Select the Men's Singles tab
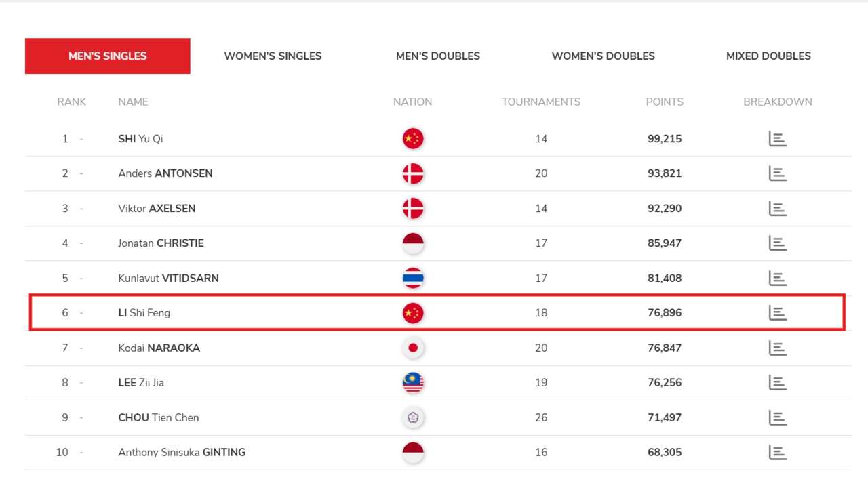Image resolution: width=868 pixels, height=494 pixels. click(x=108, y=56)
